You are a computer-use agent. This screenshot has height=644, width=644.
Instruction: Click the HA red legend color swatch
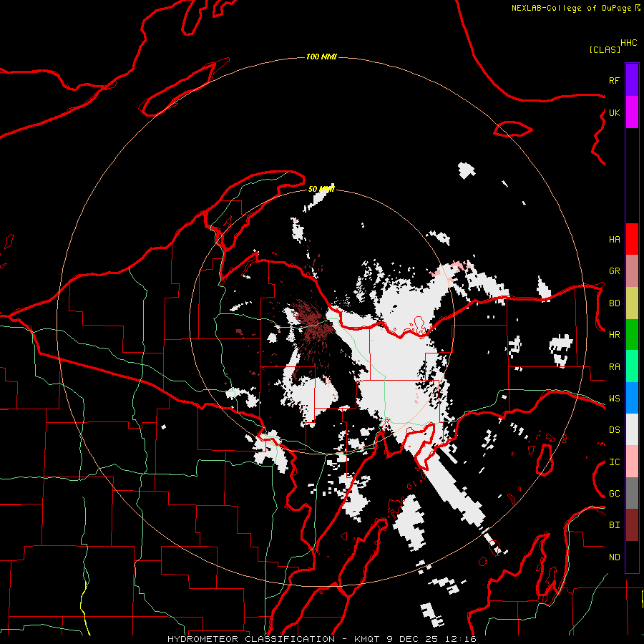pos(632,239)
